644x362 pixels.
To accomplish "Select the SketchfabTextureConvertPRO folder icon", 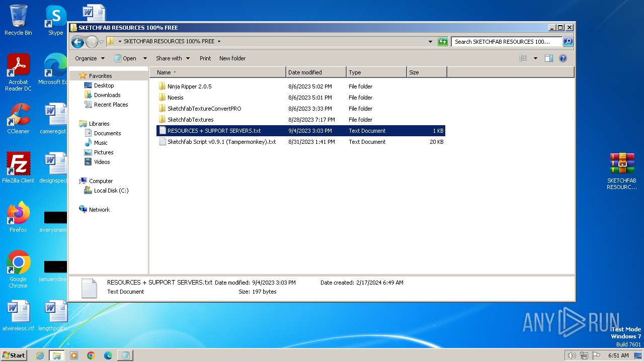I will pyautogui.click(x=162, y=109).
